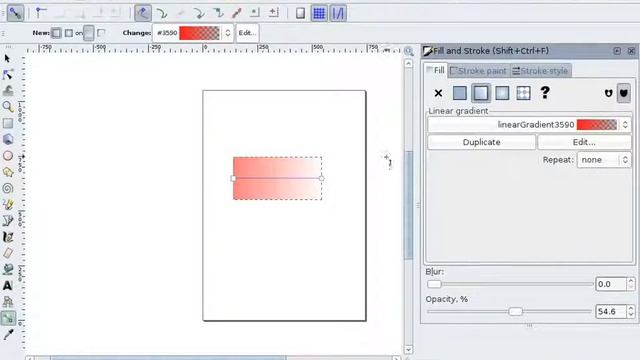
Task: Select the Selector arrow tool
Action: coord(7,59)
